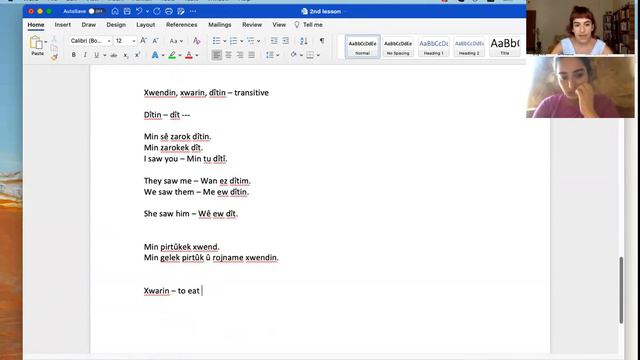This screenshot has width=640, height=360.
Task: Toggle subscript formatting
Action: coord(126,55)
